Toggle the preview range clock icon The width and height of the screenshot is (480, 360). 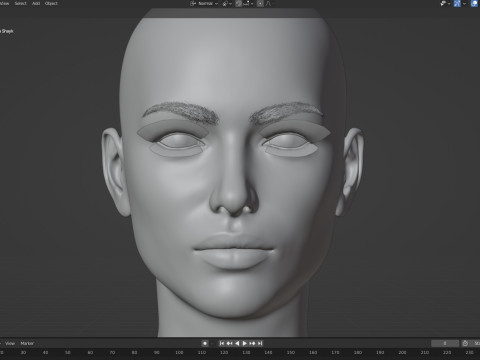click(465, 343)
